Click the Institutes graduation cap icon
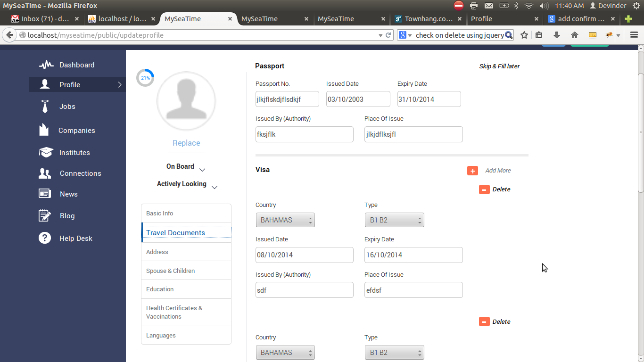Image resolution: width=644 pixels, height=362 pixels. click(x=46, y=152)
